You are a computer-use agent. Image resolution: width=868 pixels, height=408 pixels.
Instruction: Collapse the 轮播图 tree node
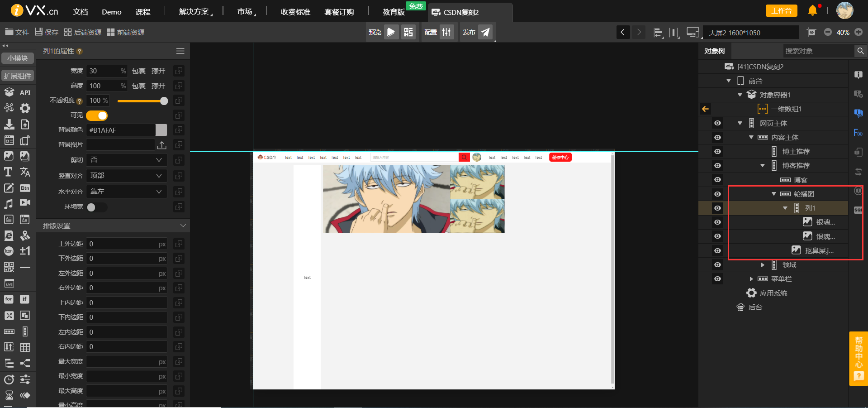coord(774,194)
